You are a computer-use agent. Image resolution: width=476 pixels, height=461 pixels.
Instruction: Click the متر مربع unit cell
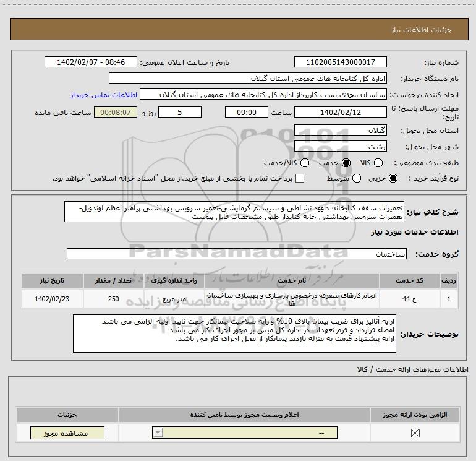click(174, 299)
